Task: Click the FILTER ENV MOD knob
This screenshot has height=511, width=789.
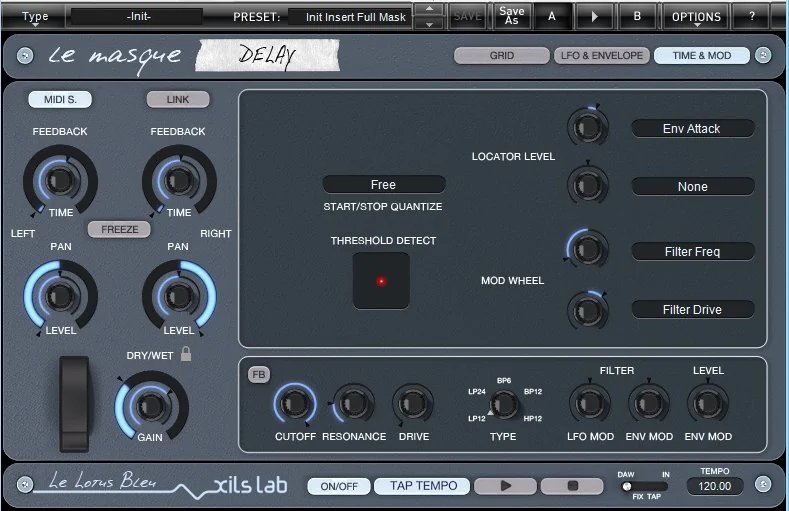Action: 649,403
